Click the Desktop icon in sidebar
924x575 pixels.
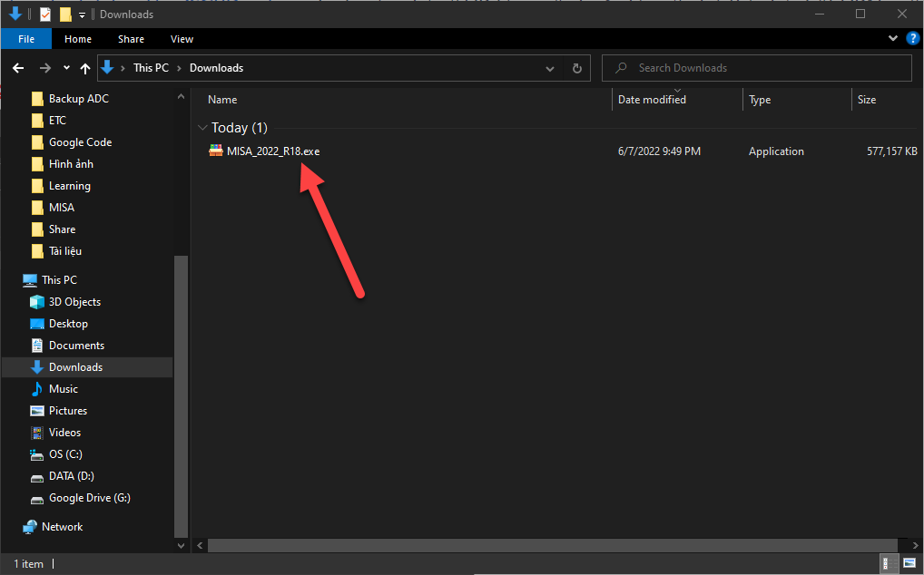(36, 324)
